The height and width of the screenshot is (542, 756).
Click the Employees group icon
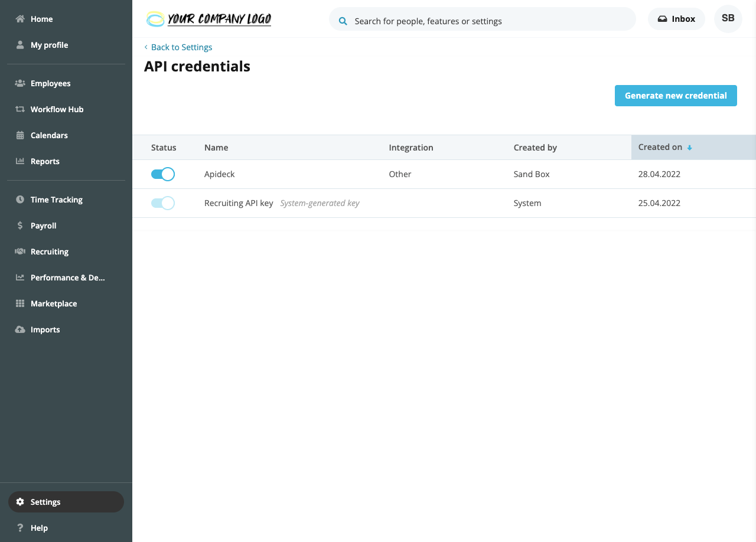coord(20,83)
